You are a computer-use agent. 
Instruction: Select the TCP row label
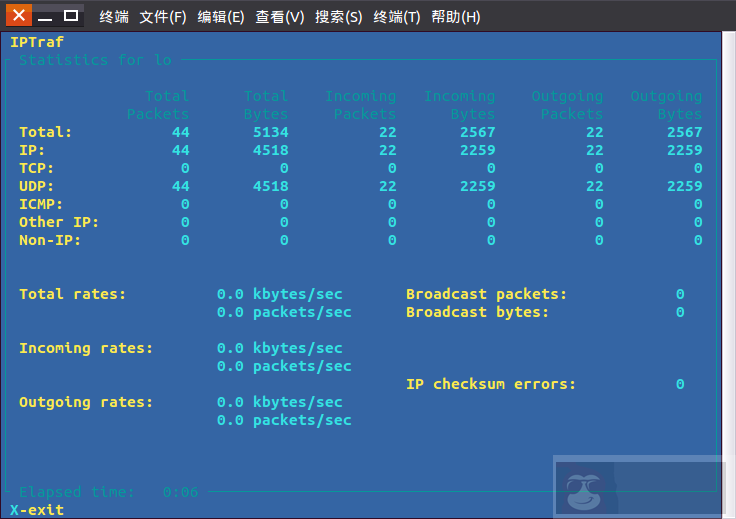coord(37,168)
